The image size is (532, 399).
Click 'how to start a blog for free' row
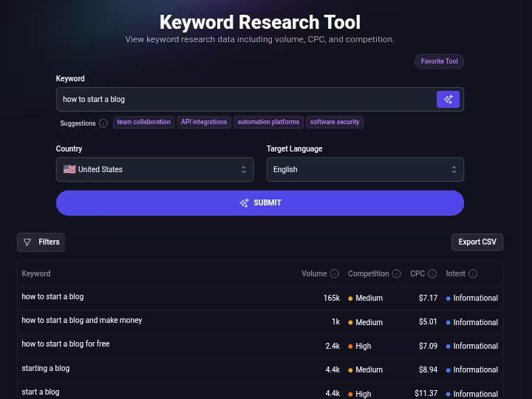pyautogui.click(x=260, y=346)
